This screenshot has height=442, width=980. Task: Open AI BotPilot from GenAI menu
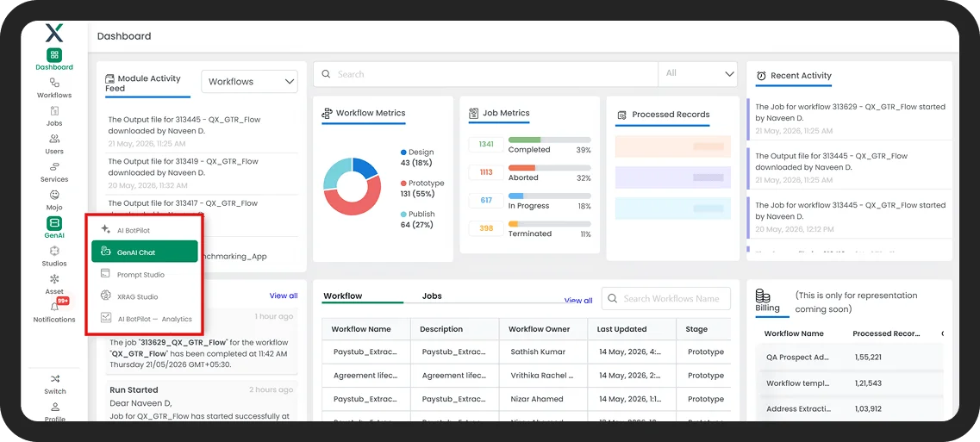click(145, 230)
